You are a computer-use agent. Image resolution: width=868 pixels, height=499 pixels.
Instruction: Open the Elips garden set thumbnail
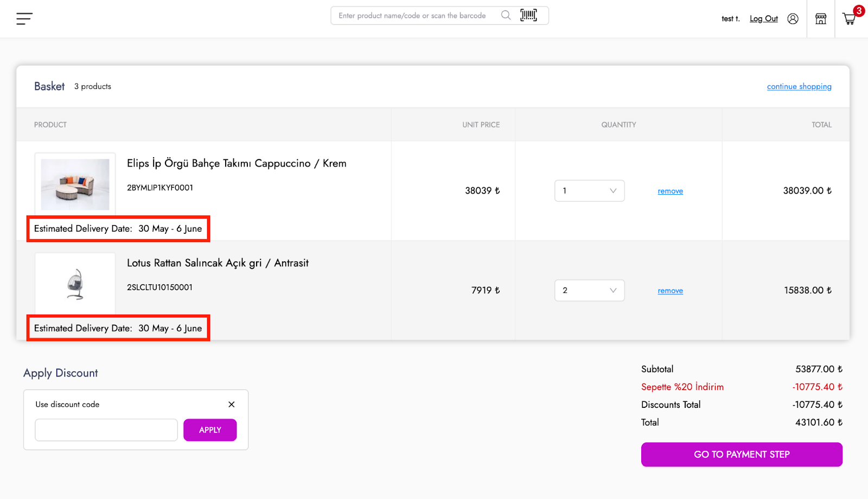pos(75,184)
